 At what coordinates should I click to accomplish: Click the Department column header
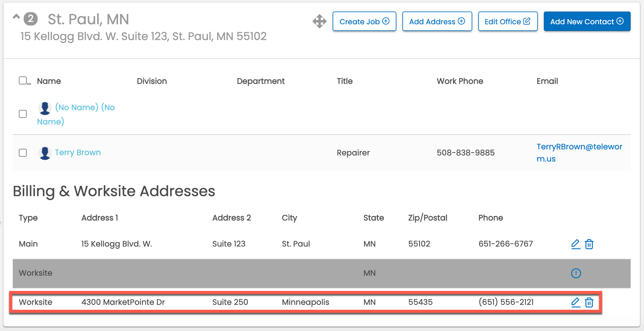(x=261, y=81)
